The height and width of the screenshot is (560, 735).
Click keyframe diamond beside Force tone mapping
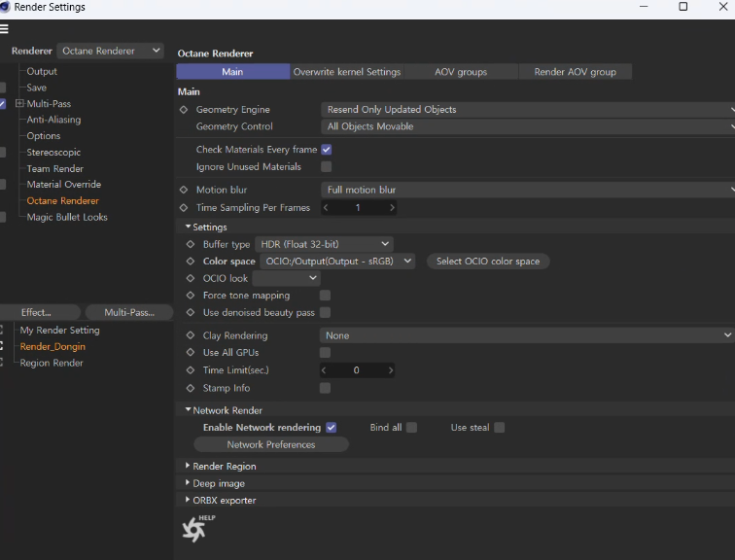[191, 296]
